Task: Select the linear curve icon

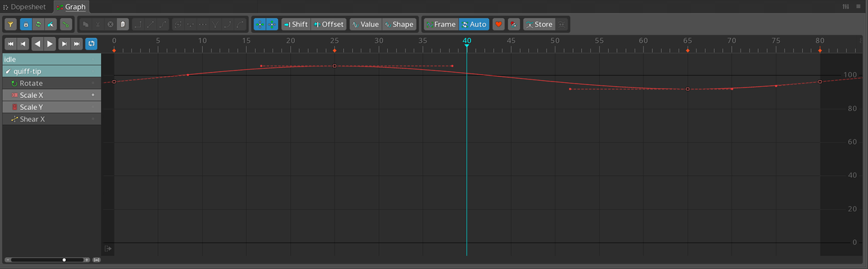Action: (150, 24)
